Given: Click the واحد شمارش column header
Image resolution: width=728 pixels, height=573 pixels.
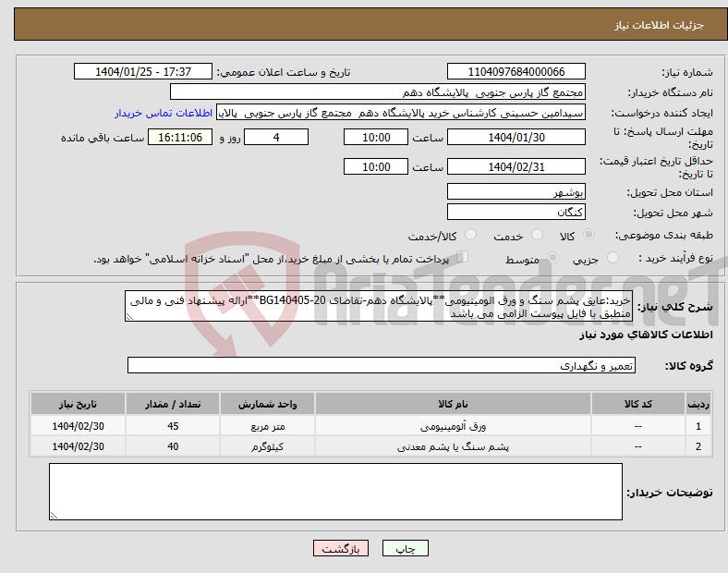Looking at the screenshot, I should point(267,404).
